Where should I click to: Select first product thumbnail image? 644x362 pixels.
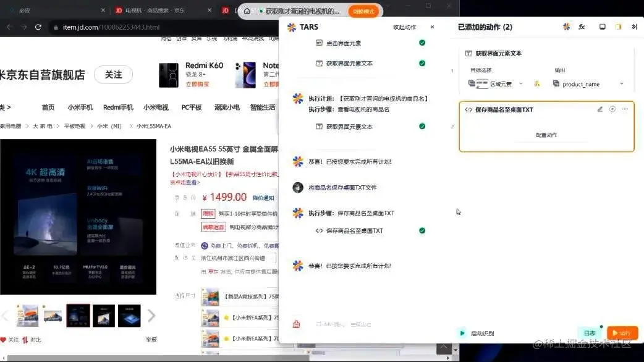pos(27,316)
